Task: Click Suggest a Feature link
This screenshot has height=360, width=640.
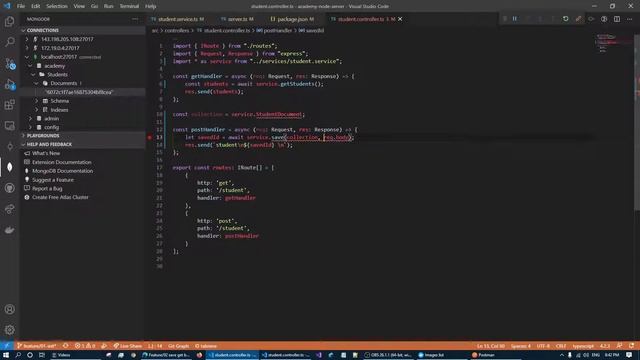Action: [53, 180]
